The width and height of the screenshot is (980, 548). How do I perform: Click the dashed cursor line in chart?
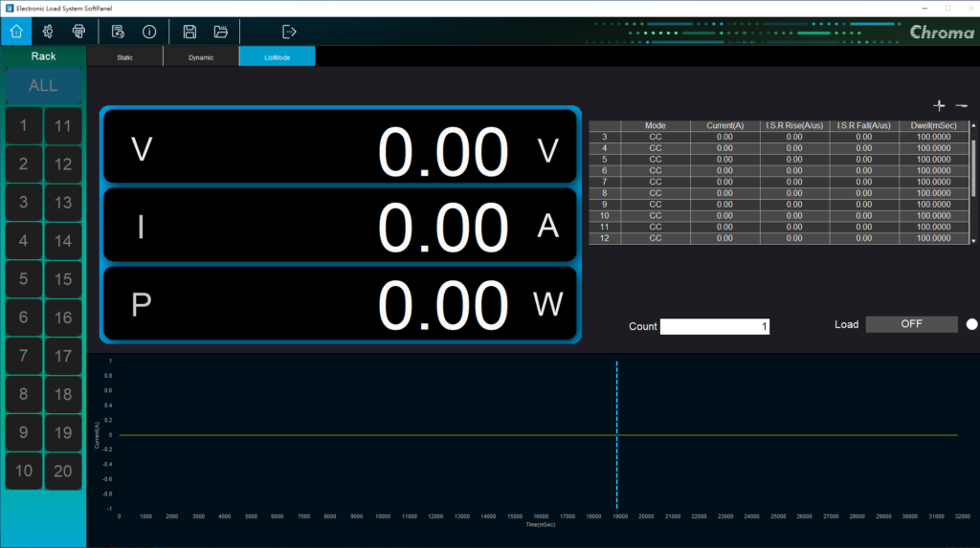pyautogui.click(x=617, y=435)
